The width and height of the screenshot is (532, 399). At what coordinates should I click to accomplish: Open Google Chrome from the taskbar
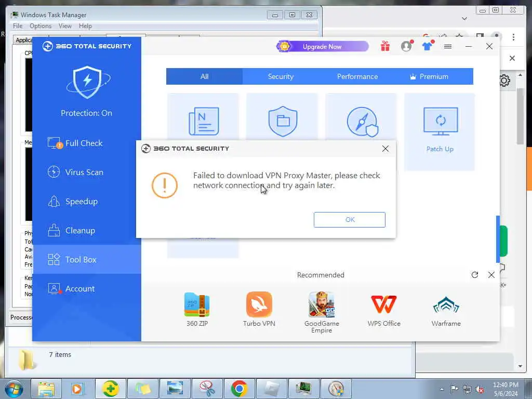[239, 389]
